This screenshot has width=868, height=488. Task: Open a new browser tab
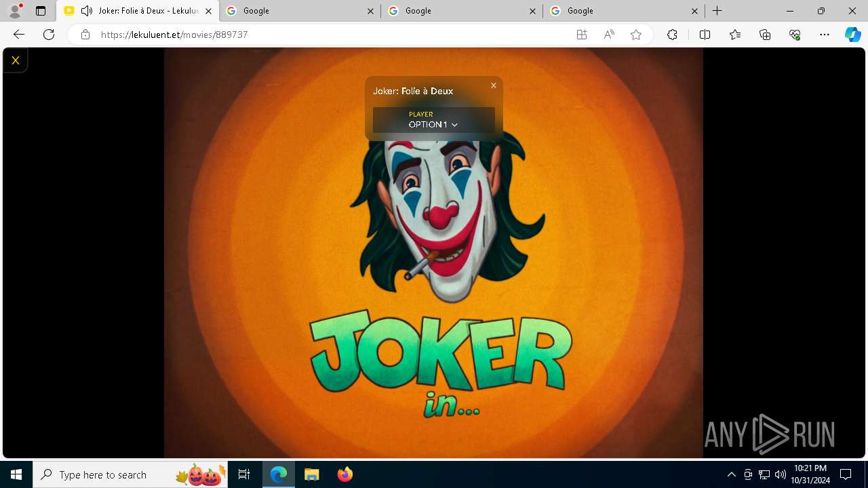[x=717, y=11]
